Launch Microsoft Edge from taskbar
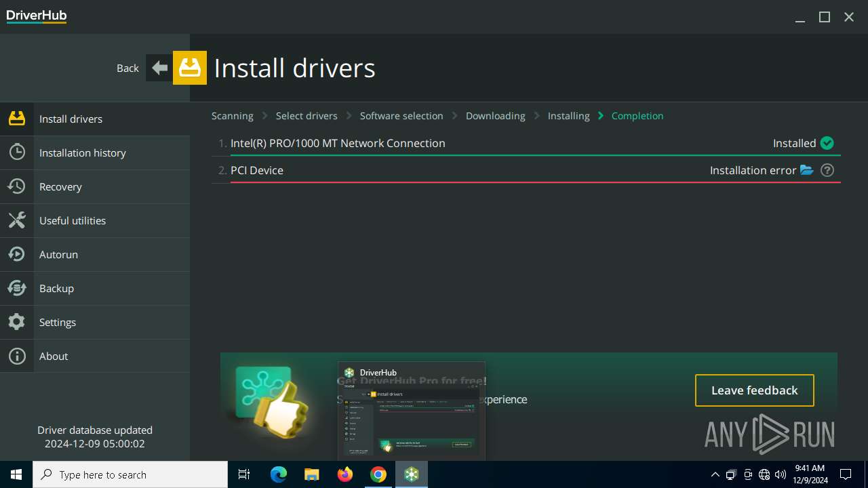Viewport: 868px width, 488px height. [x=279, y=474]
